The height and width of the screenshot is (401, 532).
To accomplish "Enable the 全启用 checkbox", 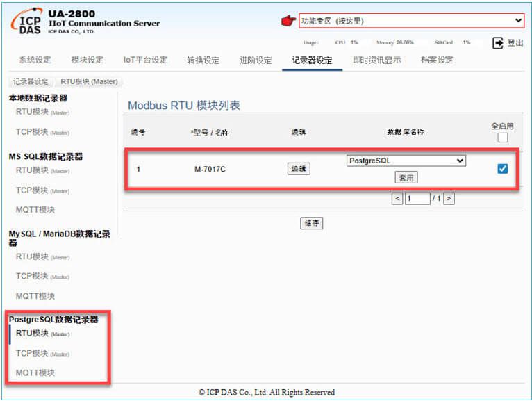I will [x=502, y=138].
